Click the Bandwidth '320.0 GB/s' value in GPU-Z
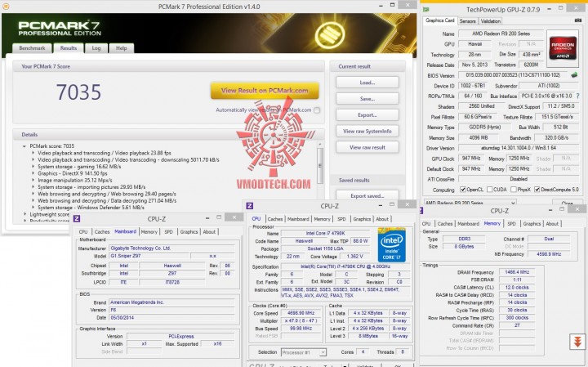This screenshot has width=588, height=367. point(556,137)
